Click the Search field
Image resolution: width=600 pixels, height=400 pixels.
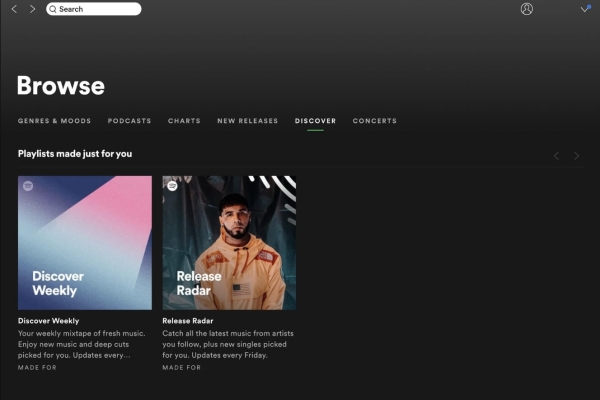pos(93,9)
